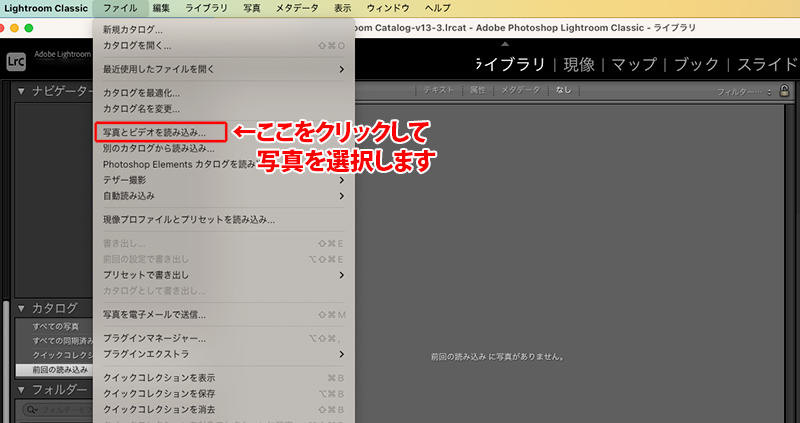Viewport: 800px width, 423px height.
Task: Switch to the ブック module
Action: pos(696,65)
